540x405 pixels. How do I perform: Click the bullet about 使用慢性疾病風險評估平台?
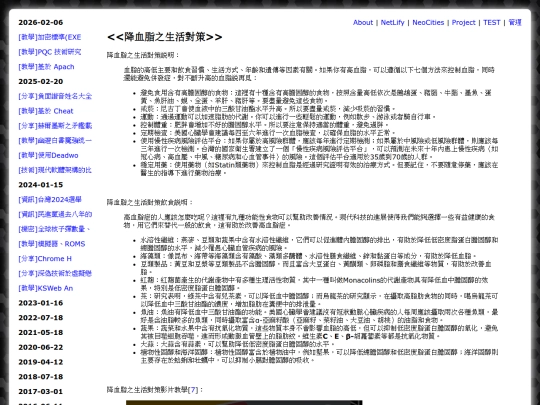coord(319,149)
